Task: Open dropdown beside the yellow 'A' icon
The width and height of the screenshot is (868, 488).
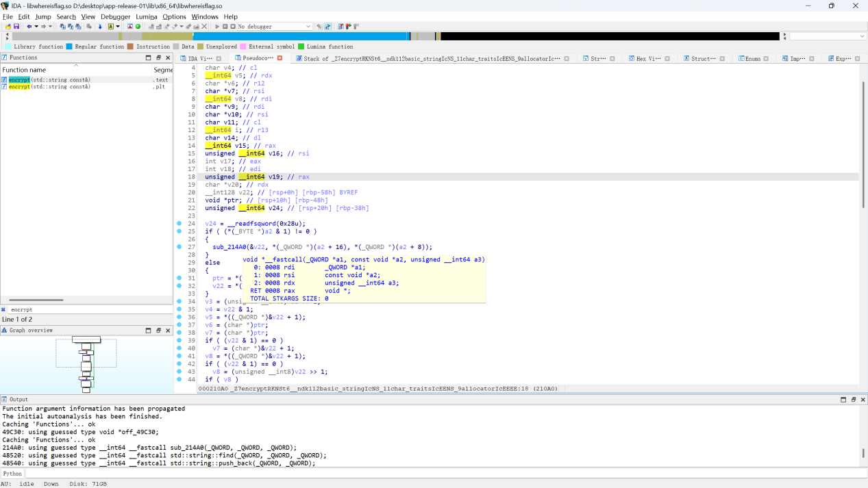Action: (118, 26)
